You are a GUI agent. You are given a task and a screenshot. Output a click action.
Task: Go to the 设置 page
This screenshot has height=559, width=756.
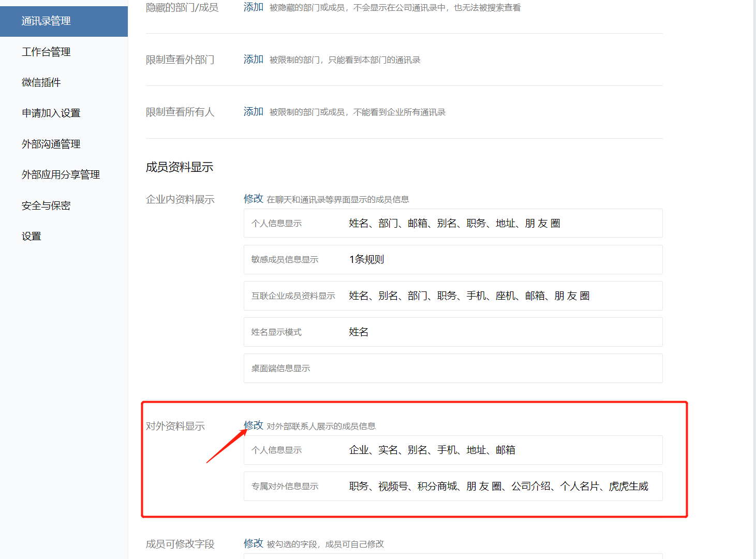pos(32,236)
